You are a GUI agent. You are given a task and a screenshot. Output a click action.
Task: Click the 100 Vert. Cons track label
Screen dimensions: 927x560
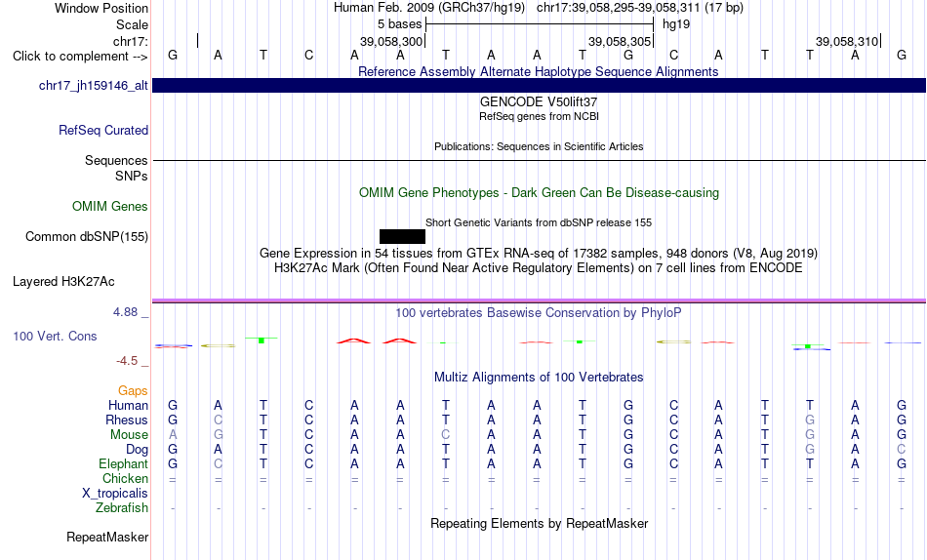pos(55,336)
